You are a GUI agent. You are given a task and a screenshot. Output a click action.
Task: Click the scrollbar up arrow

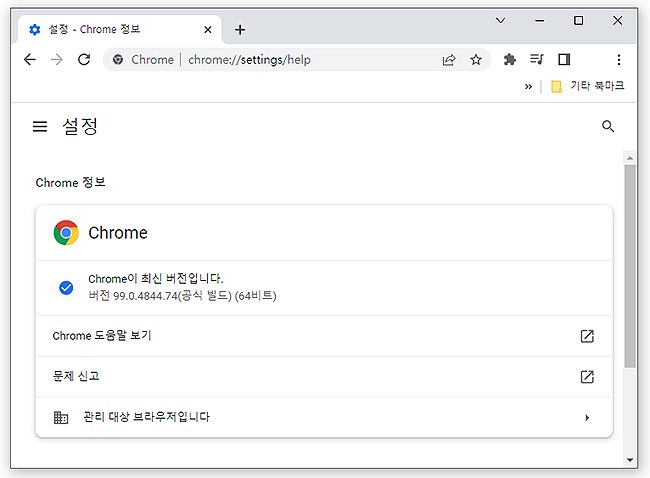pos(630,158)
